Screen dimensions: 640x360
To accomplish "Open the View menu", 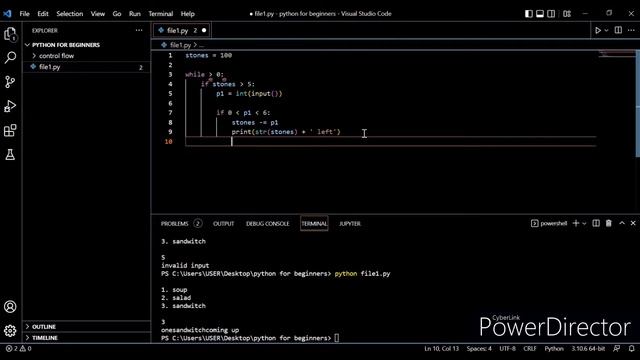I will (x=98, y=14).
